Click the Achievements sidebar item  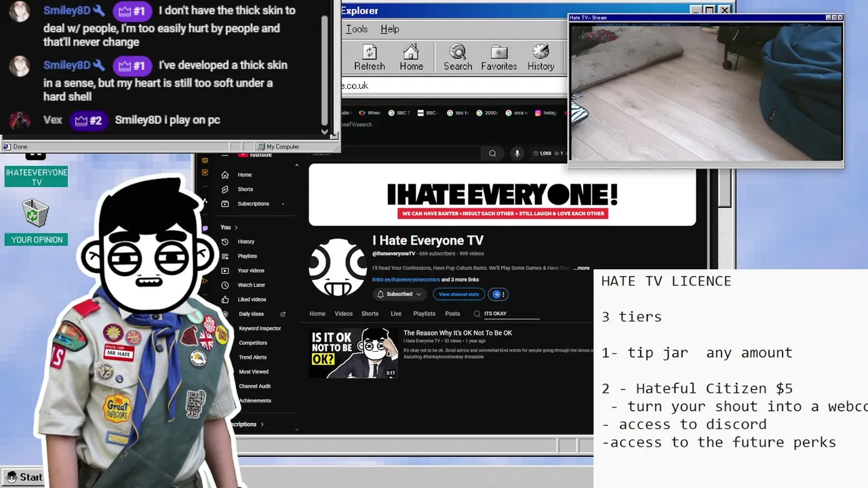coord(255,401)
